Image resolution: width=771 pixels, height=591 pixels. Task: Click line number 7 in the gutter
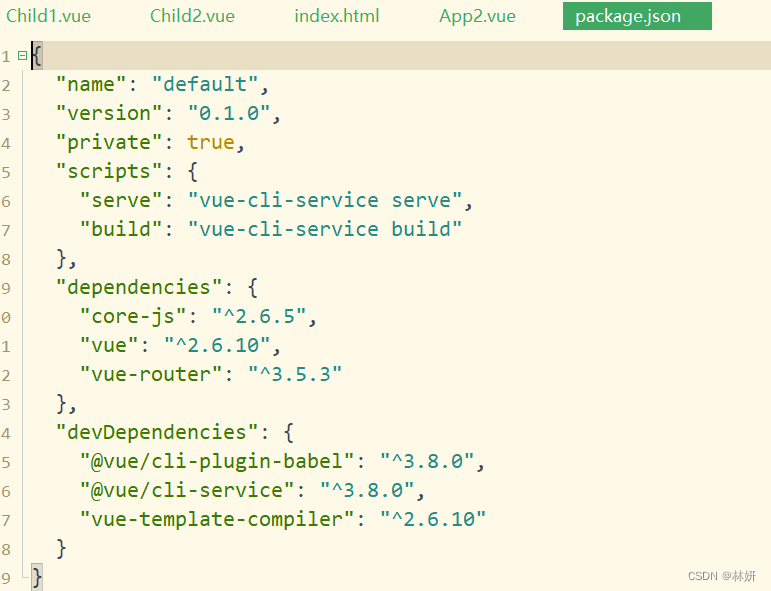coord(6,230)
